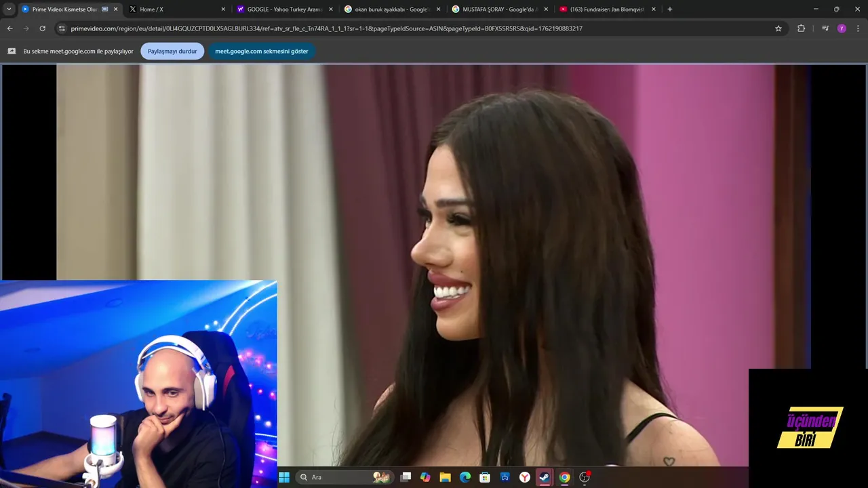
Task: Open the Chrome profile avatar
Action: coord(842,28)
